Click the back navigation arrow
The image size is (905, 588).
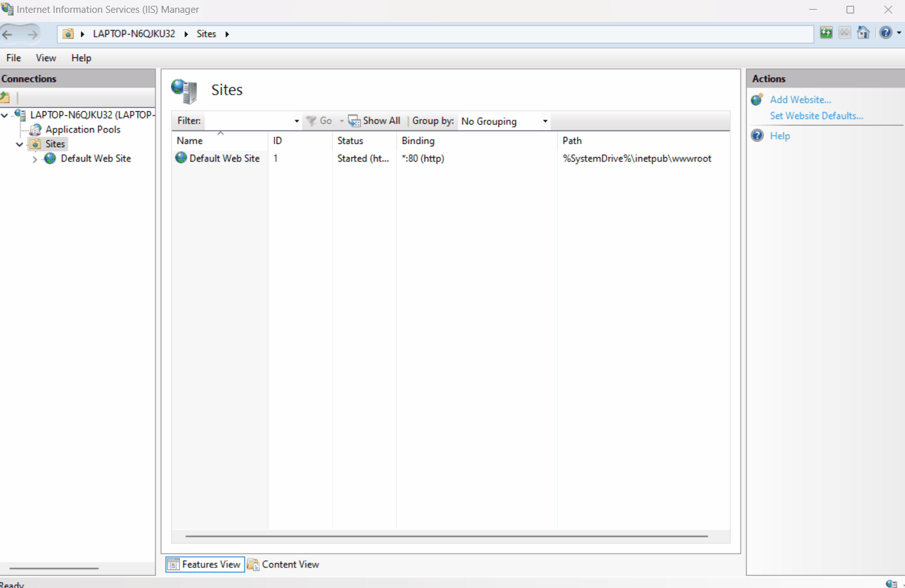[8, 34]
